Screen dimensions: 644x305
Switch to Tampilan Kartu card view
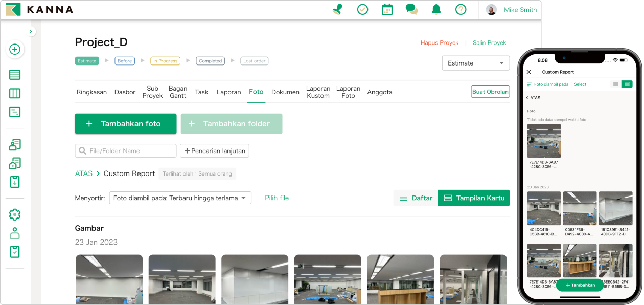tap(474, 198)
